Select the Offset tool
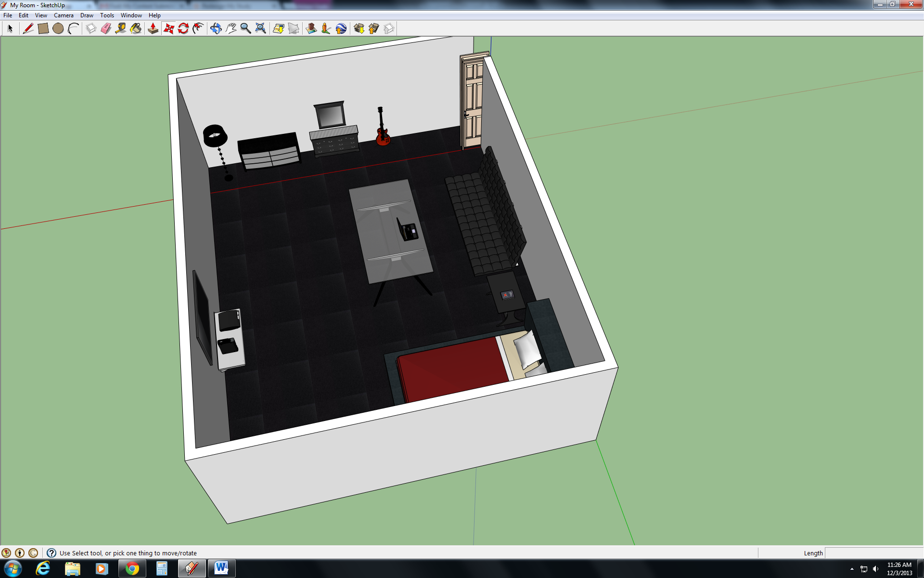The height and width of the screenshot is (578, 924). [198, 28]
